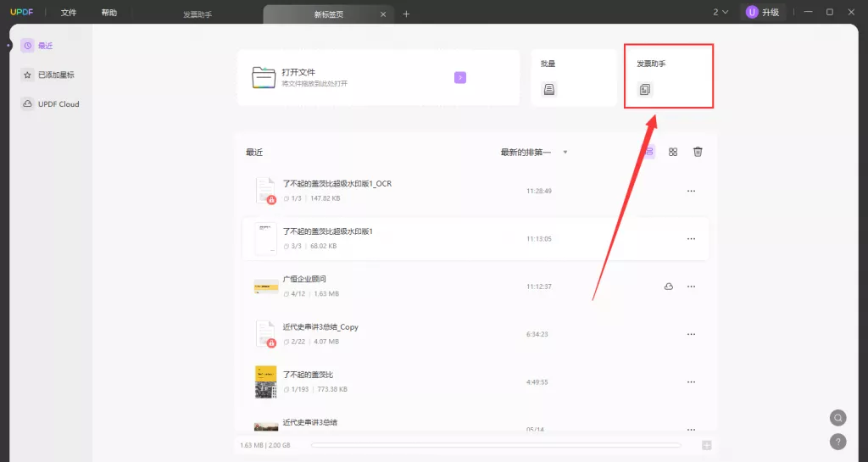Click the 1.63 MB | 2.00 GB storage text
Screen dimensions: 868x462
[265, 445]
